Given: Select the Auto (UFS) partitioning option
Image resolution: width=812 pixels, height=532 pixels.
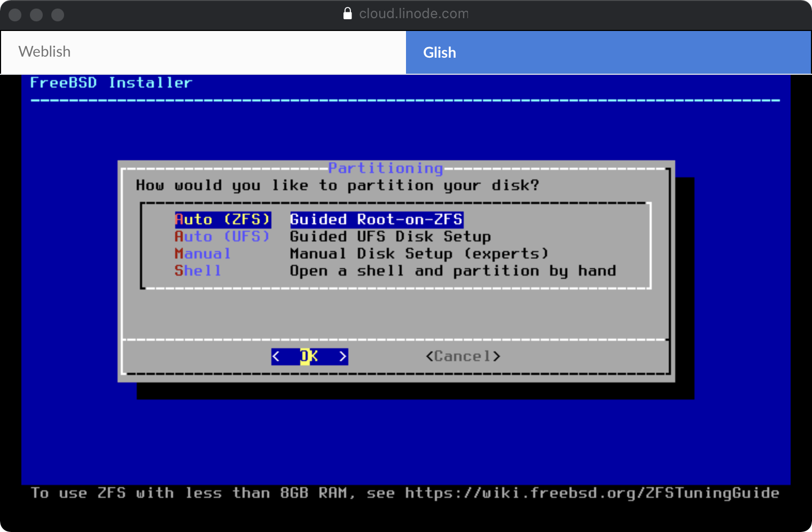Looking at the screenshot, I should 222,237.
